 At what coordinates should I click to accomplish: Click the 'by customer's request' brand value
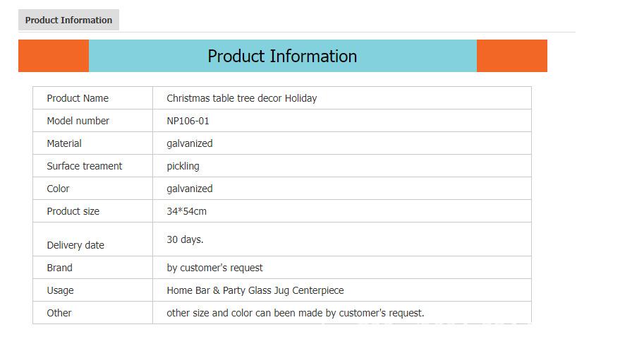(215, 268)
